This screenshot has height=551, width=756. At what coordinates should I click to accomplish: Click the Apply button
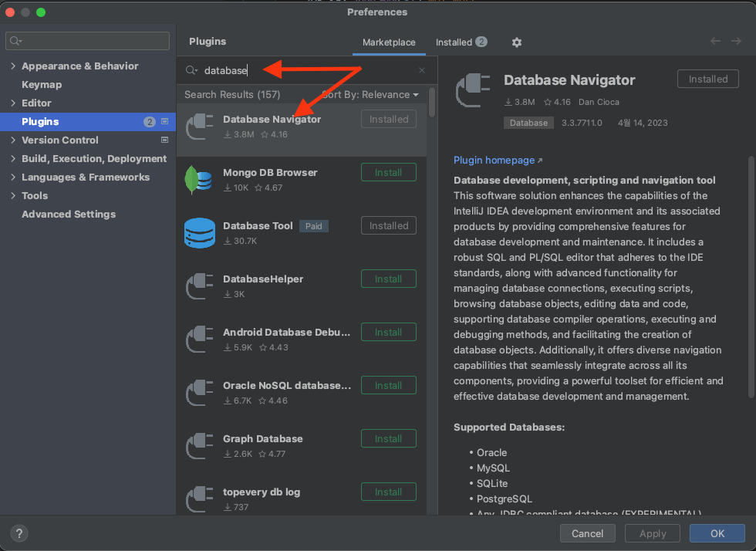(x=653, y=533)
